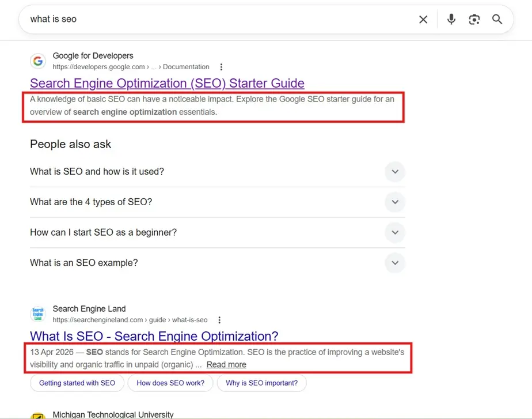532x419 pixels.
Task: Select 'Getting started with SEO' chip
Action: (77, 383)
